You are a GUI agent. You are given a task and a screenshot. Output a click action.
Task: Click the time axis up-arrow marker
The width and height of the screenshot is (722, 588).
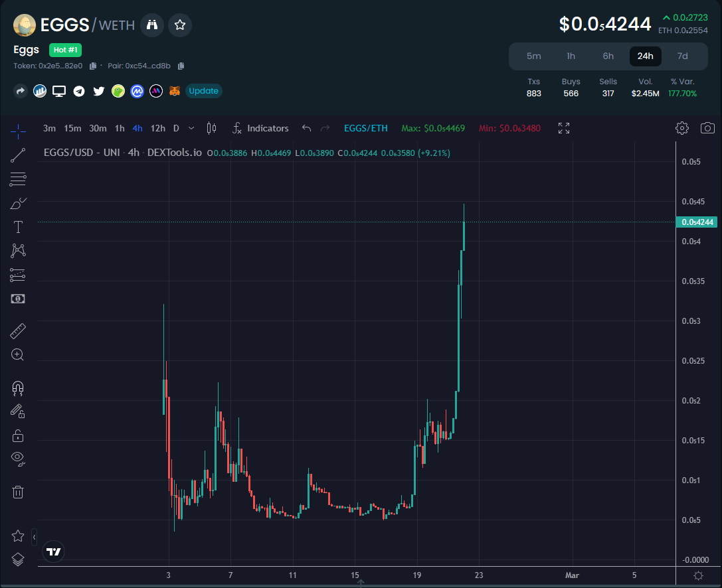[361, 583]
